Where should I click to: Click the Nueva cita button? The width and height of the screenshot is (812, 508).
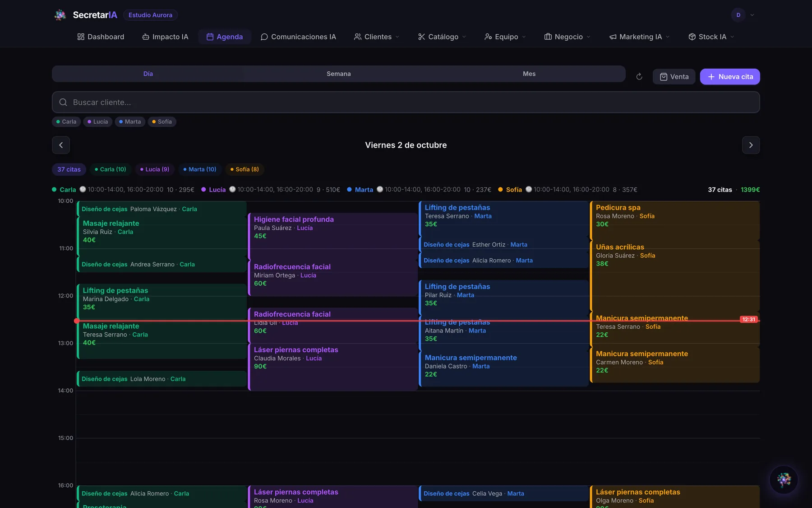tap(730, 77)
